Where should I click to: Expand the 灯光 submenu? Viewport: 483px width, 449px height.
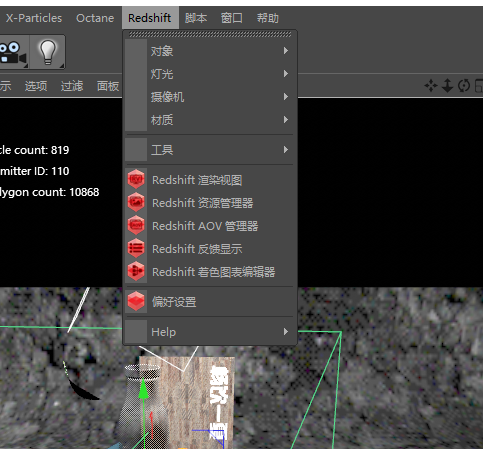(210, 74)
